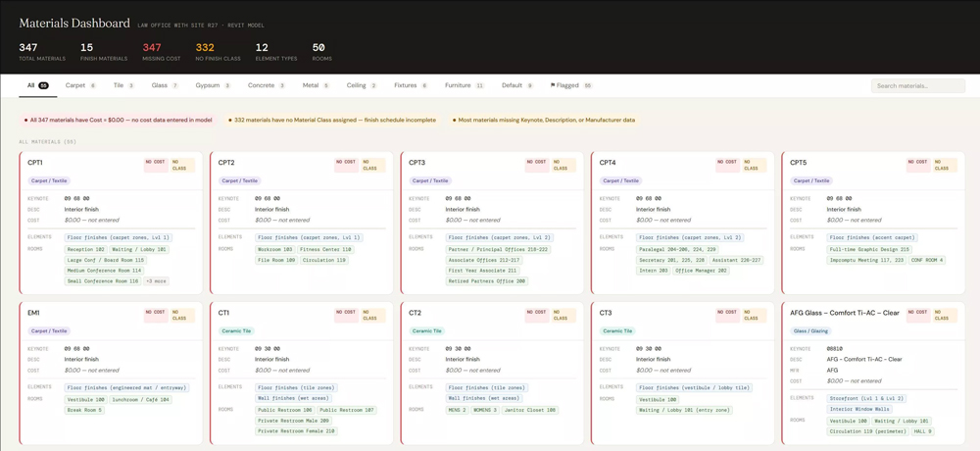Expand the +3 more rooms chip on CPT1

pos(156,281)
